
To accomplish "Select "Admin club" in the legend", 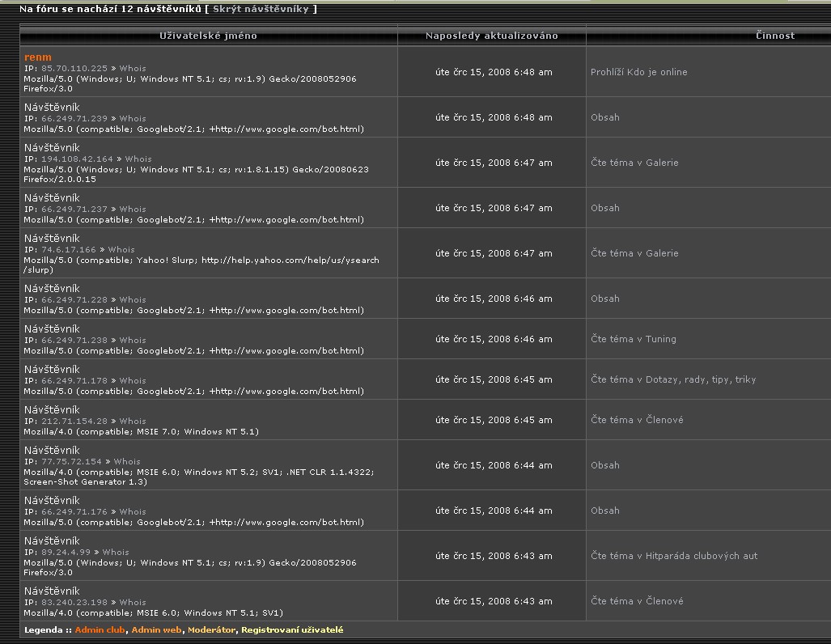I will click(x=100, y=629).
